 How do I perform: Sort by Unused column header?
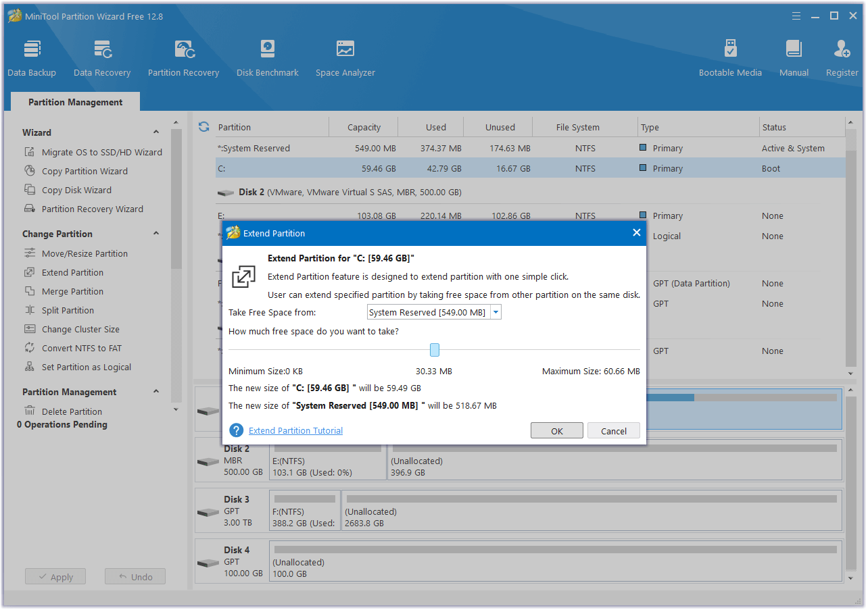(498, 127)
